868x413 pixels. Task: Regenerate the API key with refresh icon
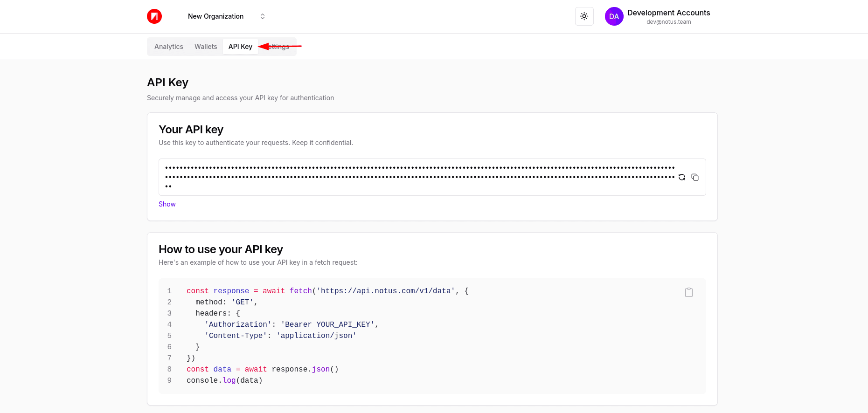pos(682,177)
